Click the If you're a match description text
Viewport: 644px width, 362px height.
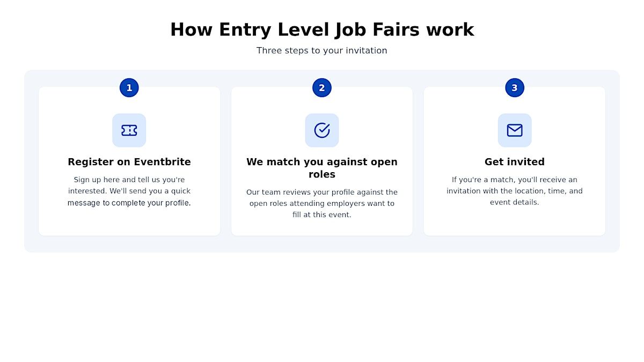(x=515, y=191)
